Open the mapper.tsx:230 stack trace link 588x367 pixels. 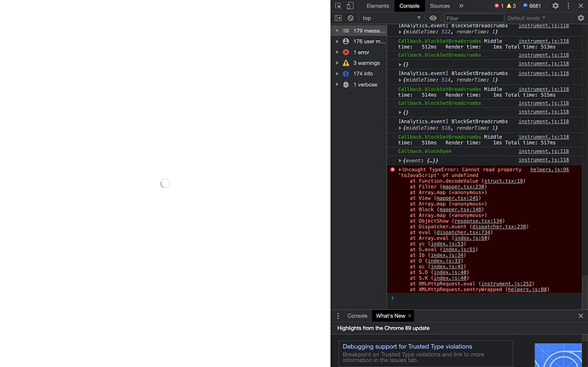(x=463, y=186)
